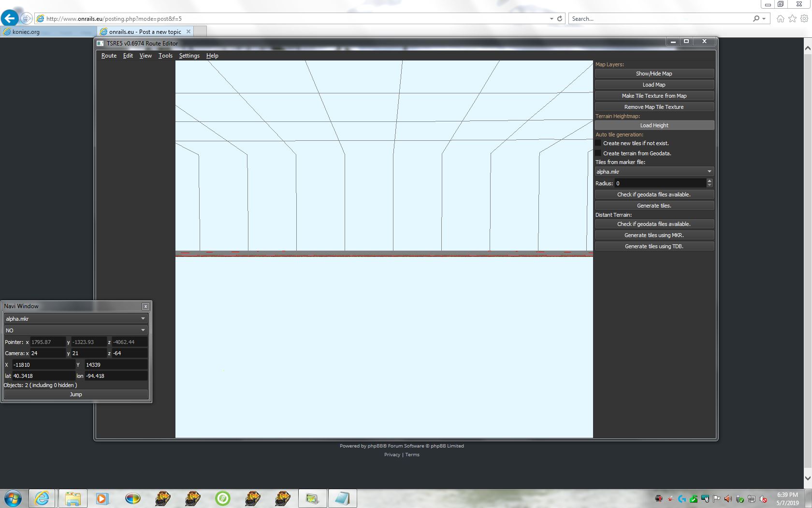Open a new blank browser tab
This screenshot has height=508, width=812.
[x=201, y=31]
